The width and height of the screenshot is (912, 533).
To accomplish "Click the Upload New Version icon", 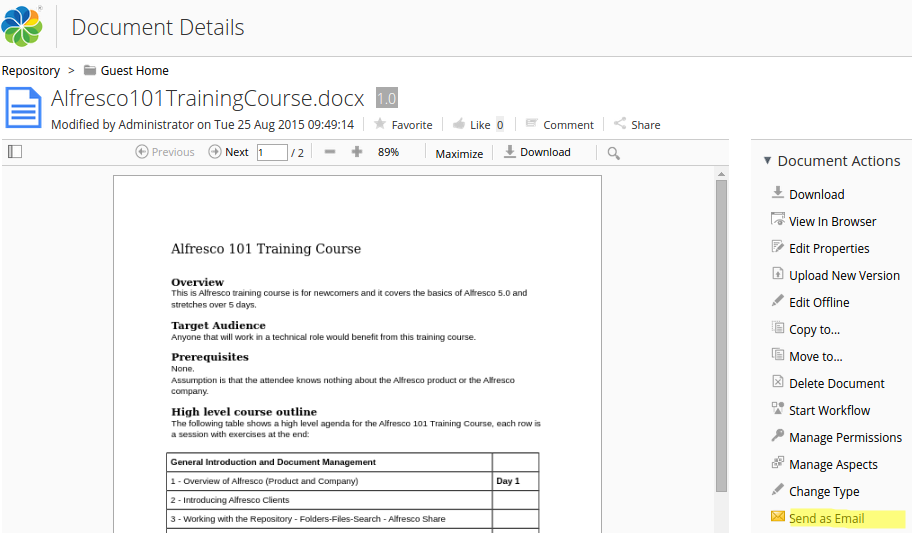I will point(778,273).
